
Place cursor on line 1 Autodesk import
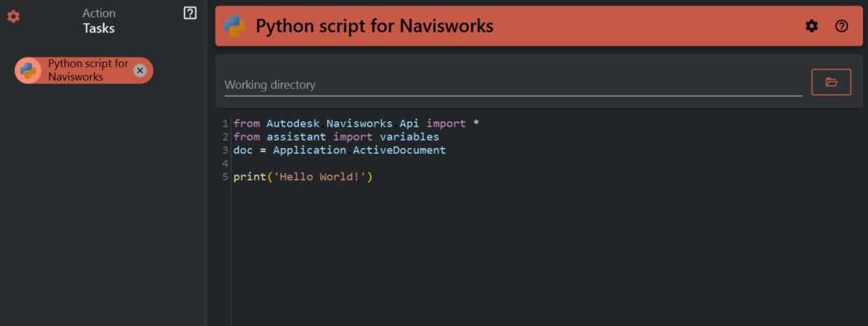tap(356, 123)
